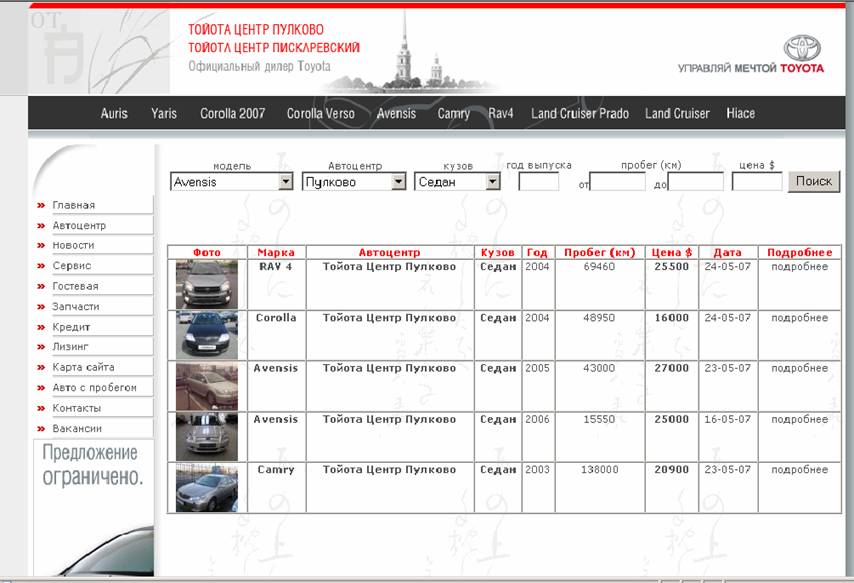Focus the цена $ input field
This screenshot has height=583, width=854.
click(x=757, y=181)
